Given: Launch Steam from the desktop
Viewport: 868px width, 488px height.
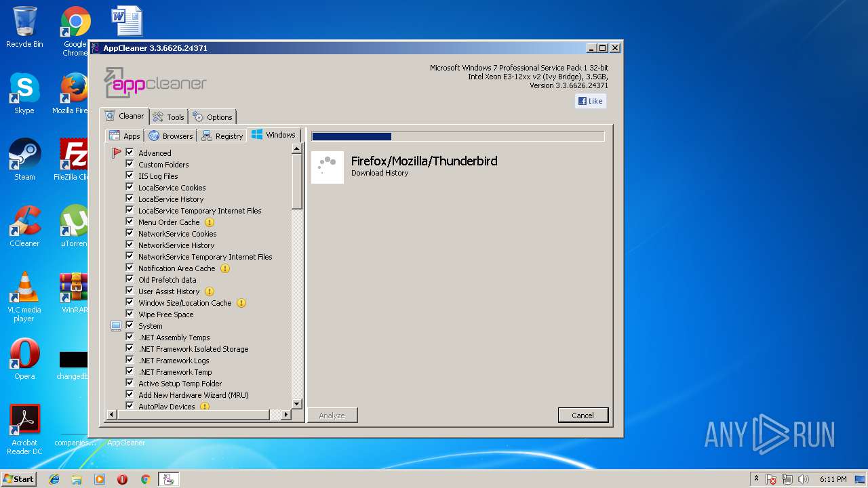Looking at the screenshot, I should [x=24, y=160].
